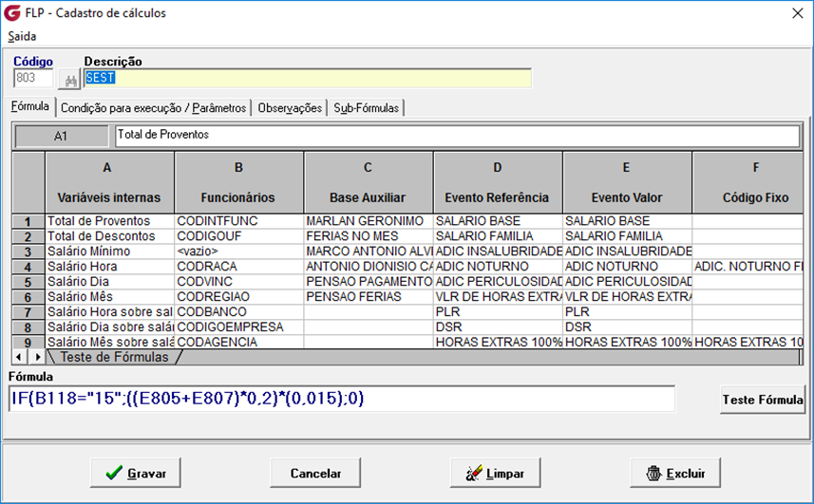Click the Cancelar button
The height and width of the screenshot is (504, 814).
[315, 473]
